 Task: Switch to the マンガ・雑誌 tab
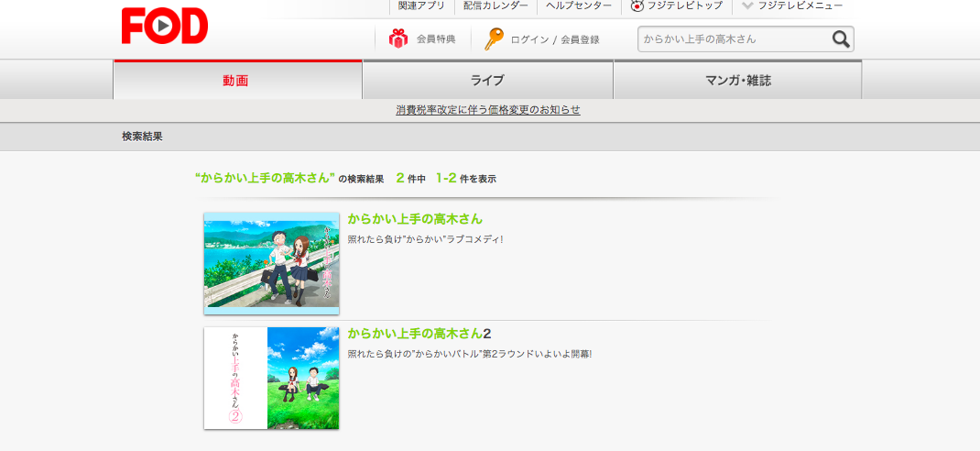(x=737, y=80)
